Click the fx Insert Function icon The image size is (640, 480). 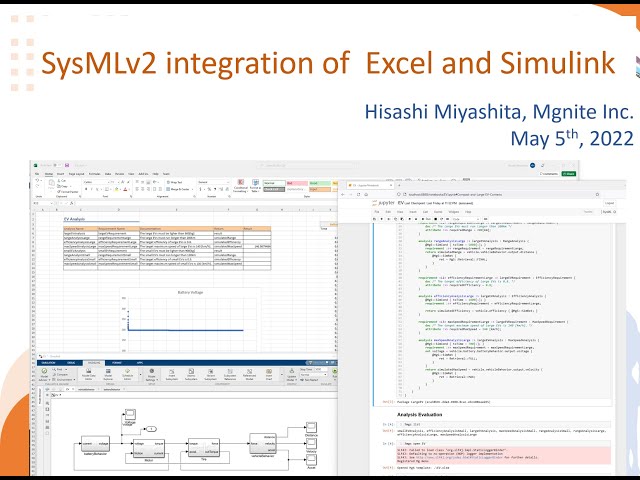pyautogui.click(x=72, y=203)
